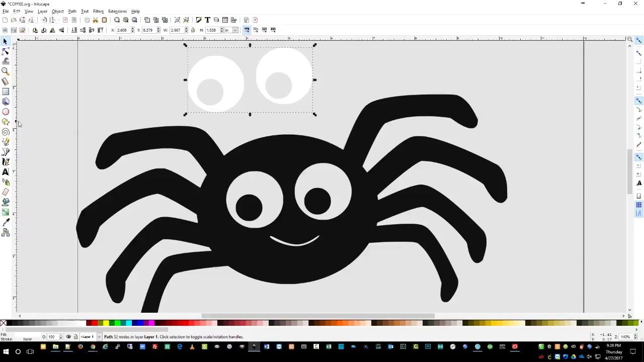Choose the Circle/Ellipse tool

pyautogui.click(x=6, y=112)
